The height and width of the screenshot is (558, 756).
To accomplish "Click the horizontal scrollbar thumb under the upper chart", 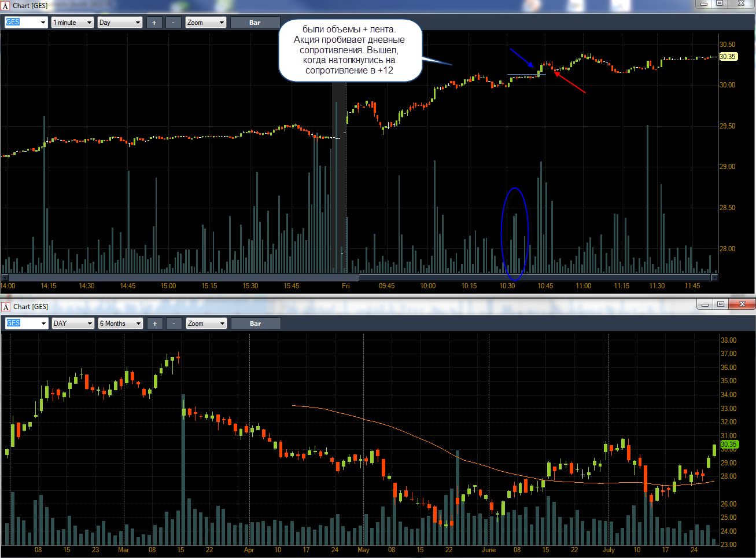I will point(534,278).
